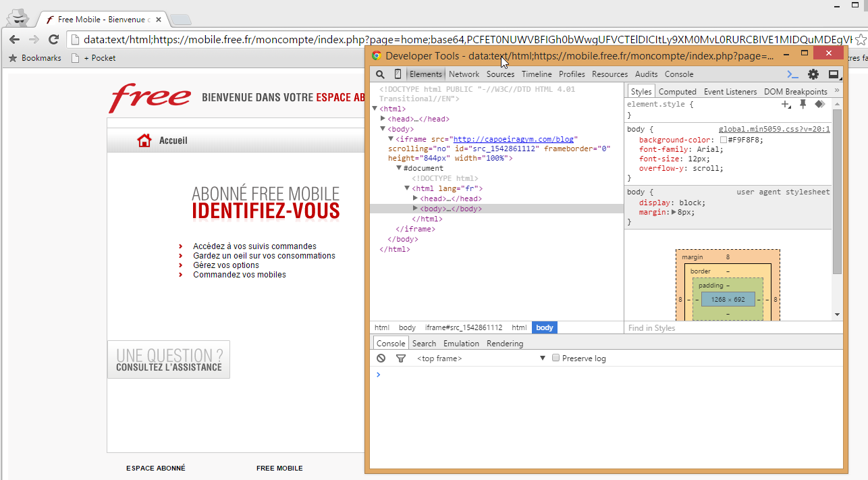
Task: Click the #F9F8F8 background color swatch
Action: [724, 140]
